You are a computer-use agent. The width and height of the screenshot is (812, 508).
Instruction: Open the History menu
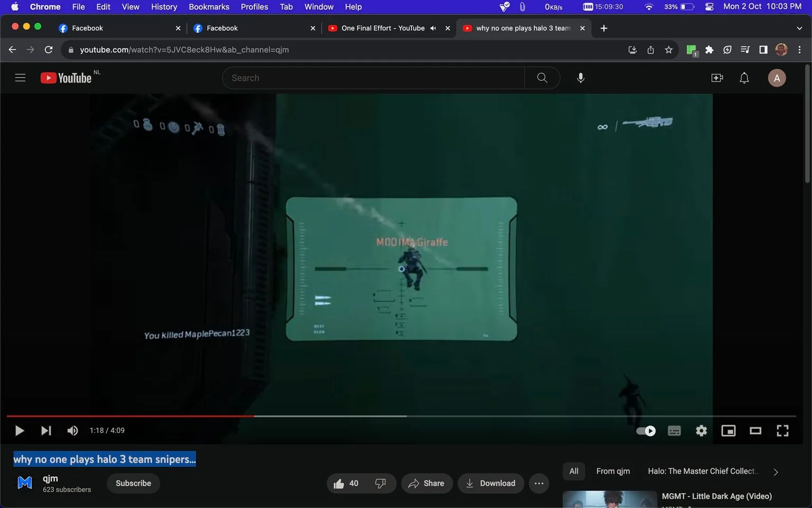click(x=164, y=7)
